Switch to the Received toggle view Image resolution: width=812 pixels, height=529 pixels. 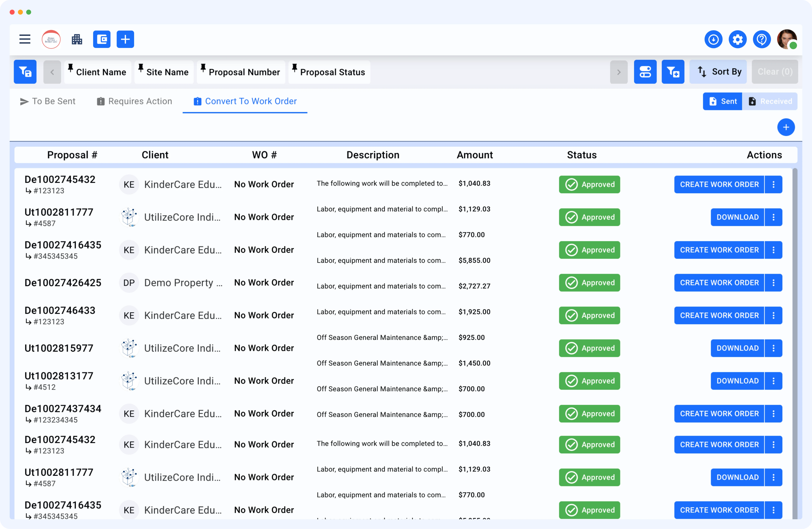pyautogui.click(x=770, y=101)
